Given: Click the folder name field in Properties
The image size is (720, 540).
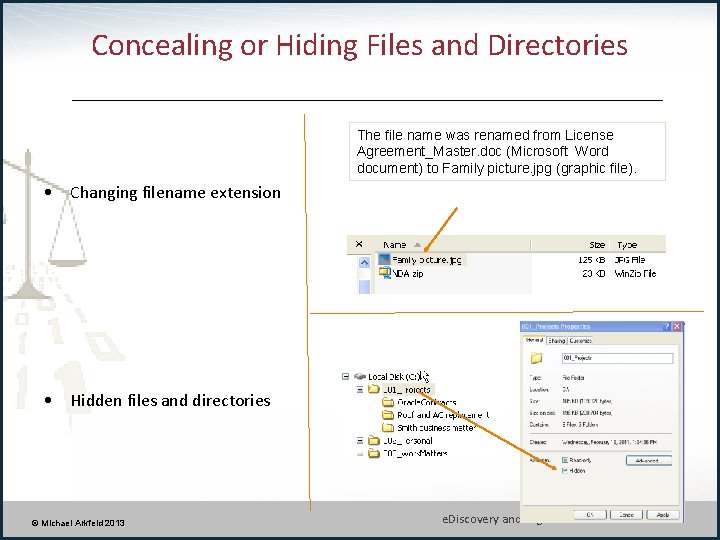Looking at the screenshot, I should [x=617, y=358].
